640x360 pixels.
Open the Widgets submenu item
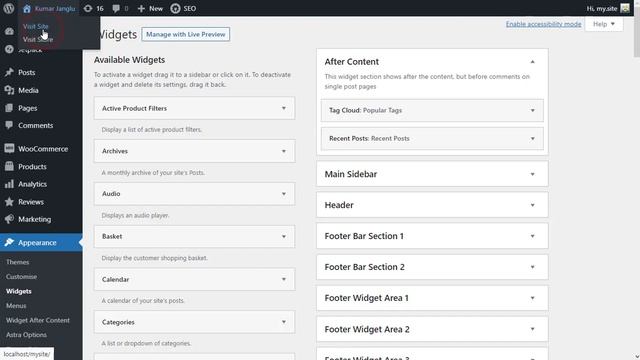pos(19,291)
